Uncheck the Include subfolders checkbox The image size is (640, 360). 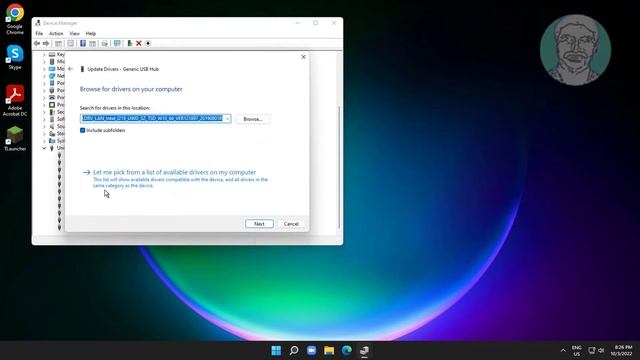[82, 130]
